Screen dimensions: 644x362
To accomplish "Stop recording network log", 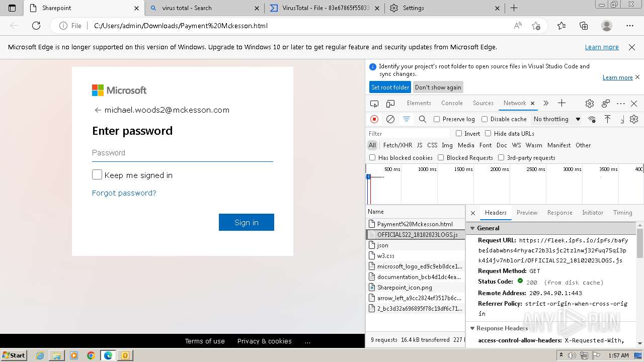I will 374,119.
